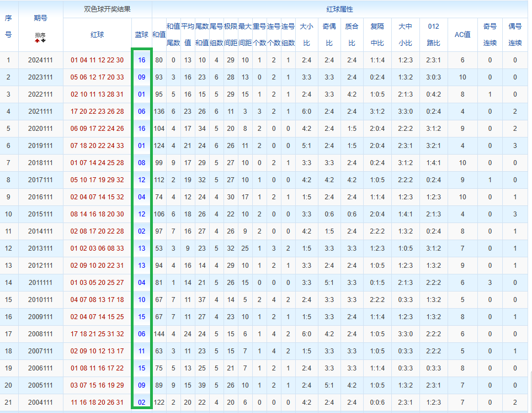Click issue number 2023111
The width and height of the screenshot is (532, 413).
pos(40,77)
